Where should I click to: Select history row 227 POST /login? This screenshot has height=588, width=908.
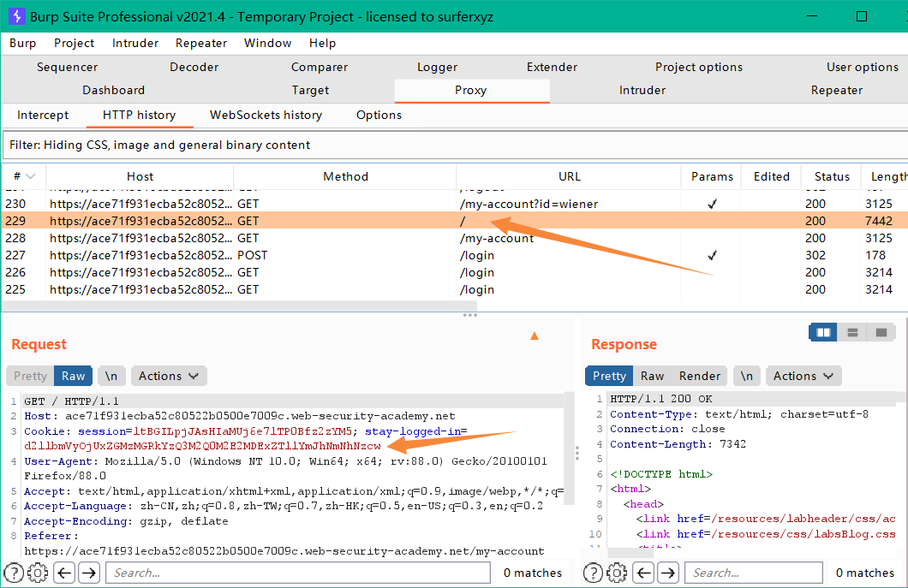[x=455, y=255]
